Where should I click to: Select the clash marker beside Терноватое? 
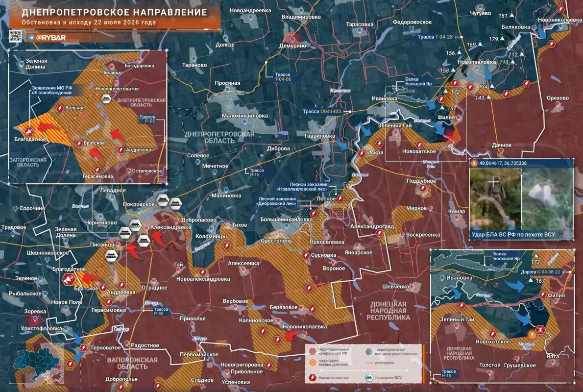coord(84,348)
